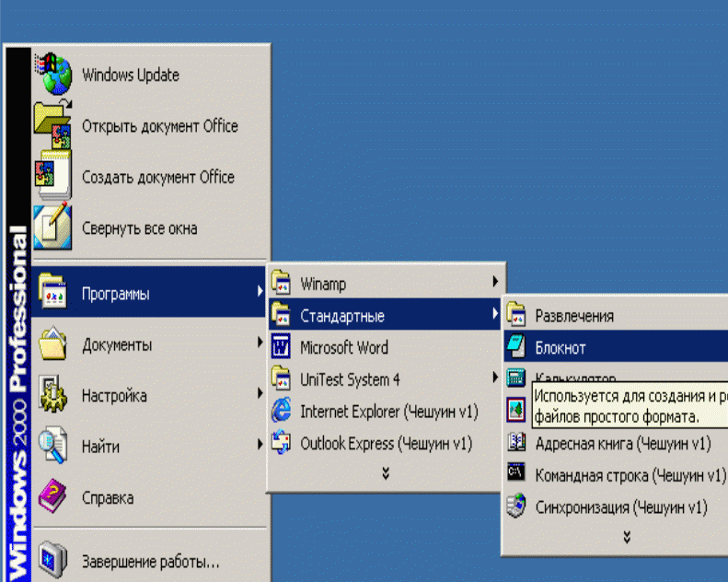Open the Найти search menu
Image resolution: width=728 pixels, height=582 pixels.
(102, 447)
